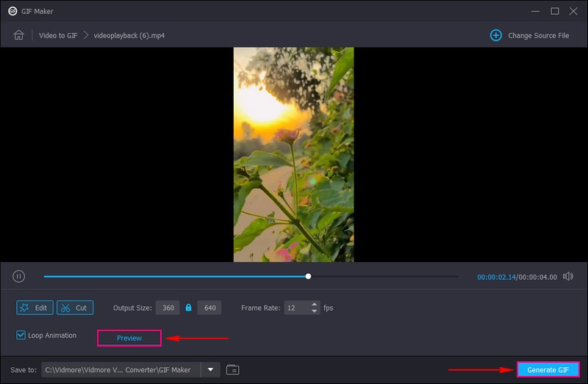
Task: Click the Preview button
Action: pos(129,338)
